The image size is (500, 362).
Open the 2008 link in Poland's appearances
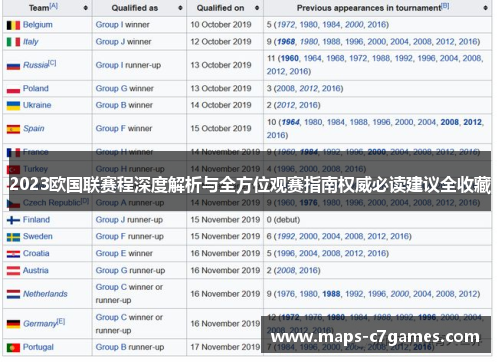(286, 89)
